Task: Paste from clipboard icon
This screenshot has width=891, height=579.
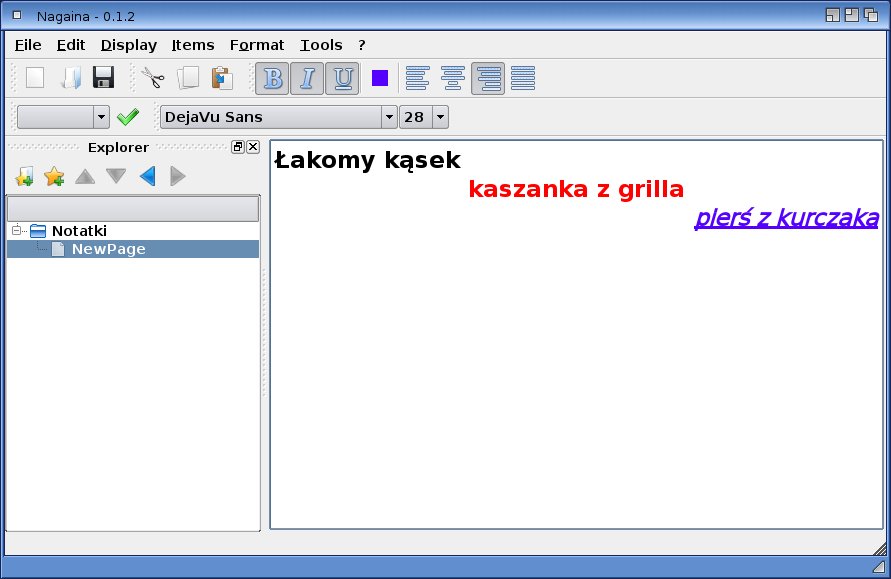Action: pyautogui.click(x=222, y=78)
